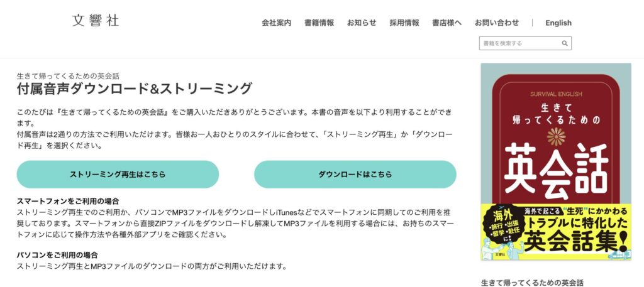Click the ストリーミング再生はこちら button
This screenshot has height=287, width=644.
click(x=118, y=174)
